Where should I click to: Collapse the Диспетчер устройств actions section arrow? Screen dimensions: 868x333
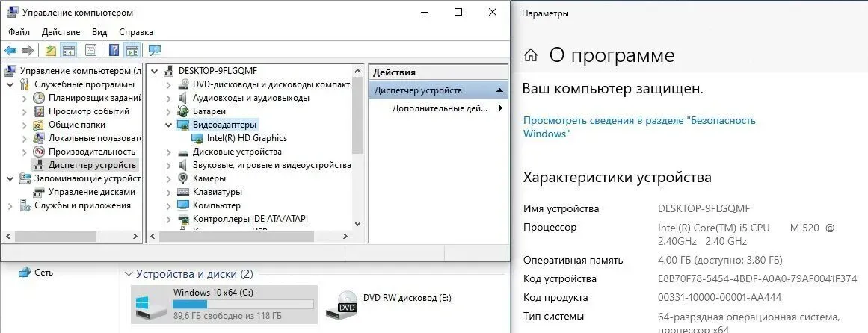[x=499, y=90]
